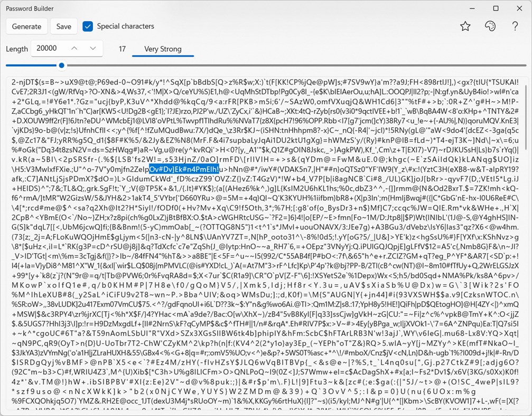Click the Generate button
The width and height of the screenshot is (532, 416).
coord(26,26)
